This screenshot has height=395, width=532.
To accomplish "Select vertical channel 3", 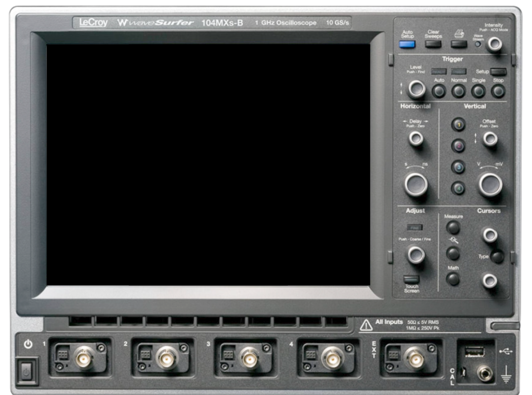I will click(459, 166).
